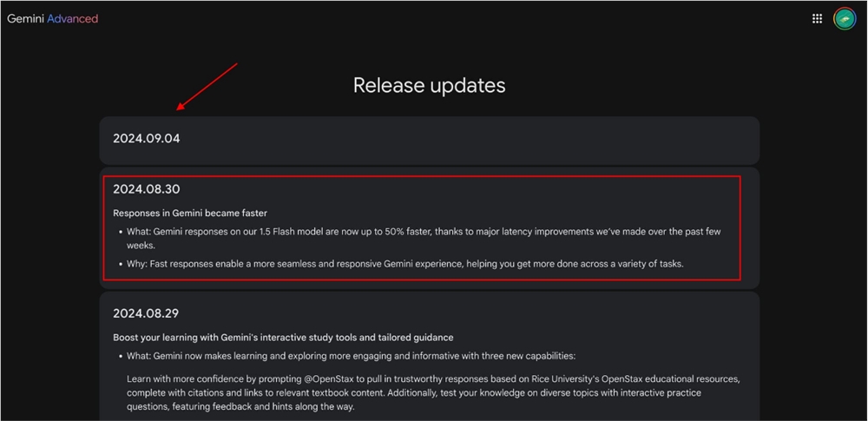Click the Google account profile avatar
Image resolution: width=868 pixels, height=421 pixels.
point(845,18)
